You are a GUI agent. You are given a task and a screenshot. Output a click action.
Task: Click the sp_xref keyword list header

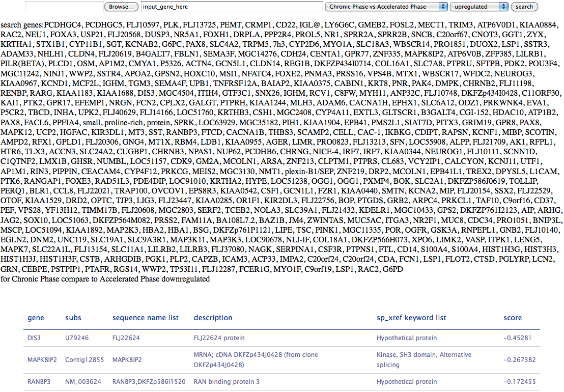[x=411, y=318]
